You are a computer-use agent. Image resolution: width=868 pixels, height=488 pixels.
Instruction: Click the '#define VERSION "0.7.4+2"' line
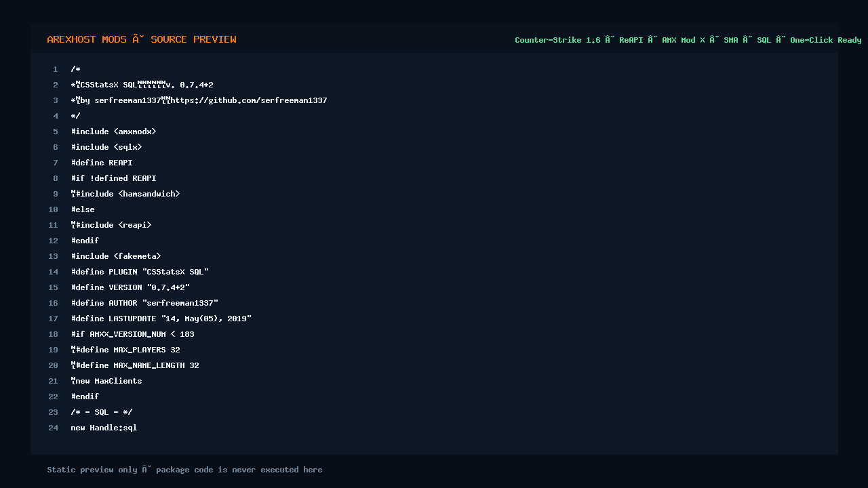coord(130,287)
